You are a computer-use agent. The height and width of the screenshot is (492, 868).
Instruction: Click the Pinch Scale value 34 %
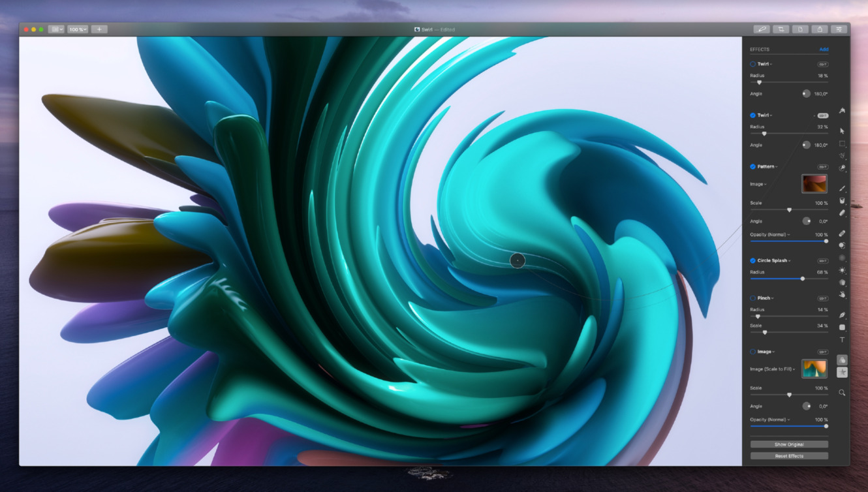point(822,326)
